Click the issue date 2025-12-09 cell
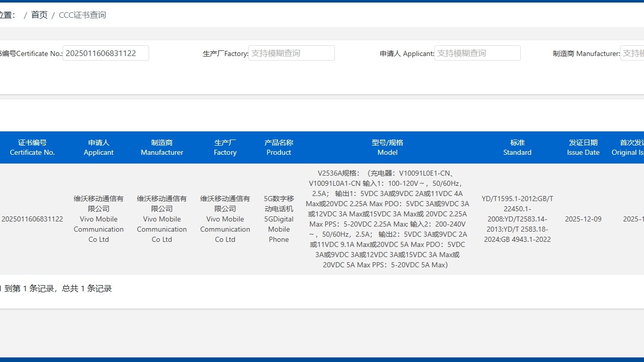 (583, 219)
